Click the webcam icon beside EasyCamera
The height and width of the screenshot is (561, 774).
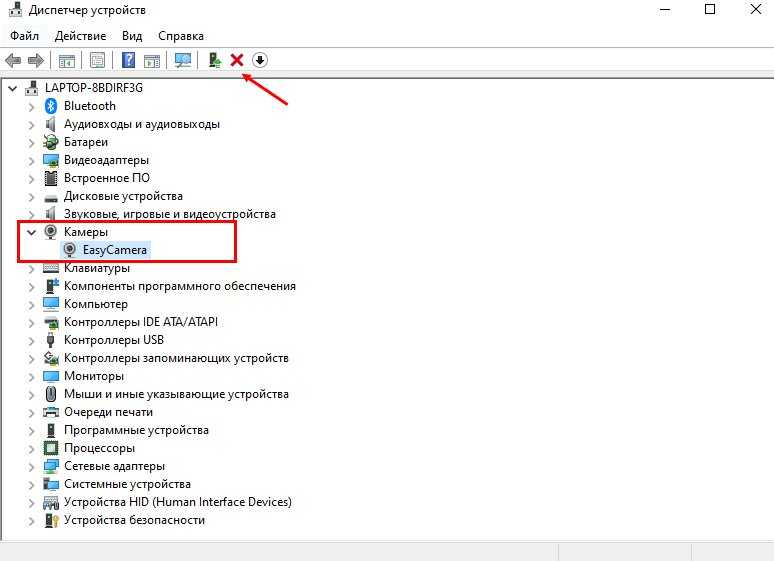(x=70, y=250)
